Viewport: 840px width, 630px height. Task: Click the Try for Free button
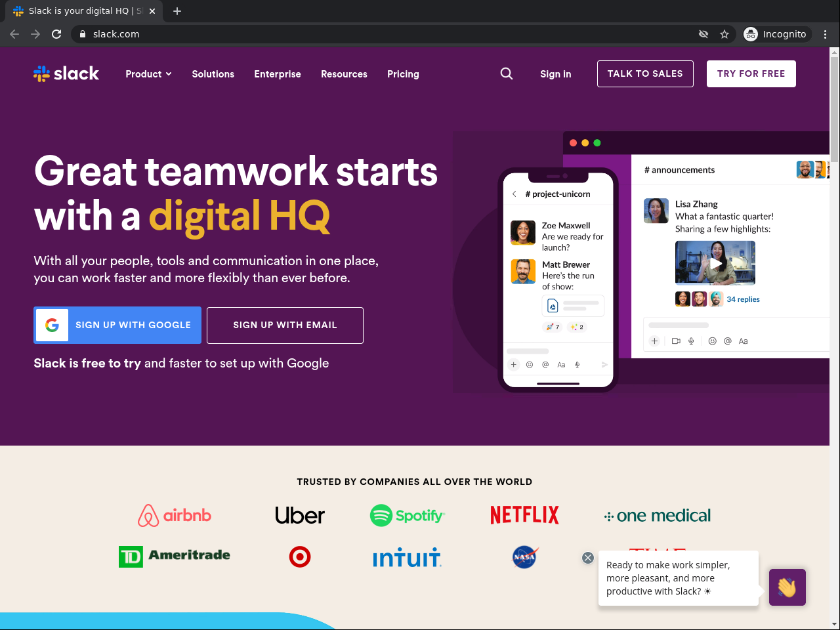[751, 73]
